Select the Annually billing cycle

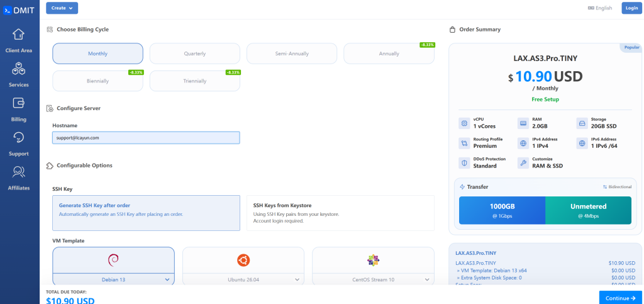[x=389, y=53]
